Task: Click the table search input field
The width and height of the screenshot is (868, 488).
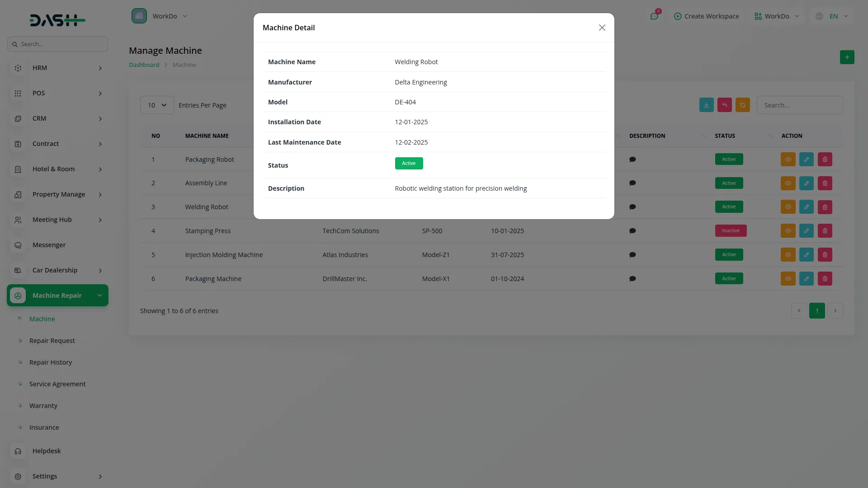Action: pos(799,105)
